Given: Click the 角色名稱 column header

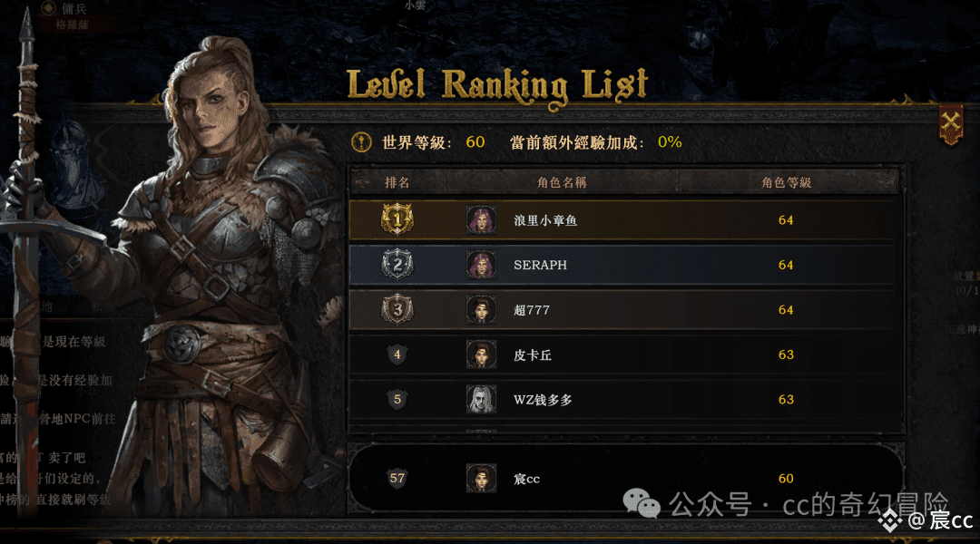Looking at the screenshot, I should pos(562,182).
